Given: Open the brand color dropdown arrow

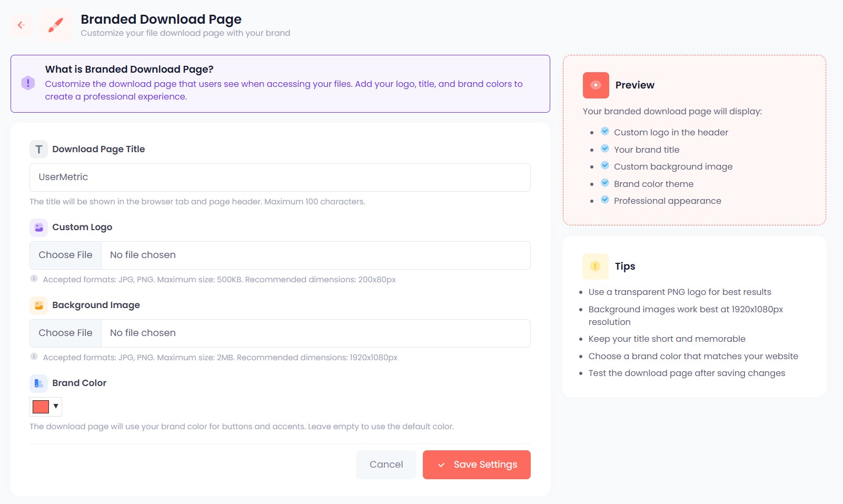Looking at the screenshot, I should point(55,406).
